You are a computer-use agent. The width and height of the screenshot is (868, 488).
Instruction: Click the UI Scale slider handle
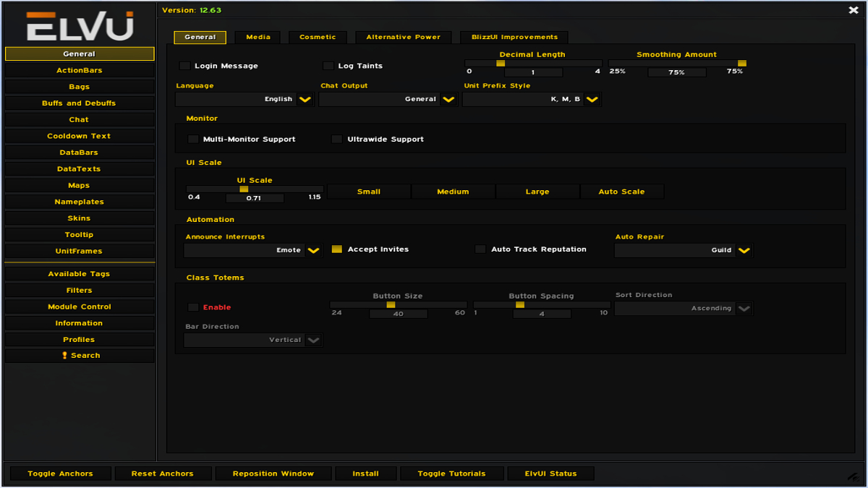pos(244,189)
